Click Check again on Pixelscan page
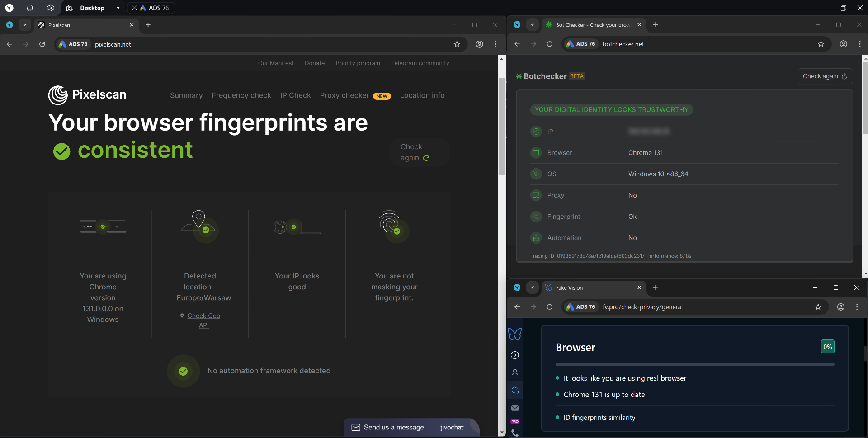 click(420, 152)
